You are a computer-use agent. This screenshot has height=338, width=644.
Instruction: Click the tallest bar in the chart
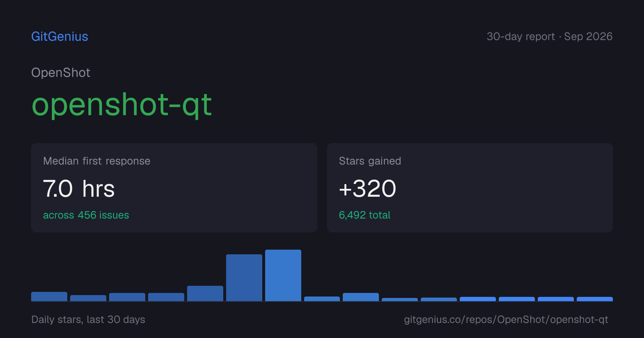pyautogui.click(x=283, y=275)
